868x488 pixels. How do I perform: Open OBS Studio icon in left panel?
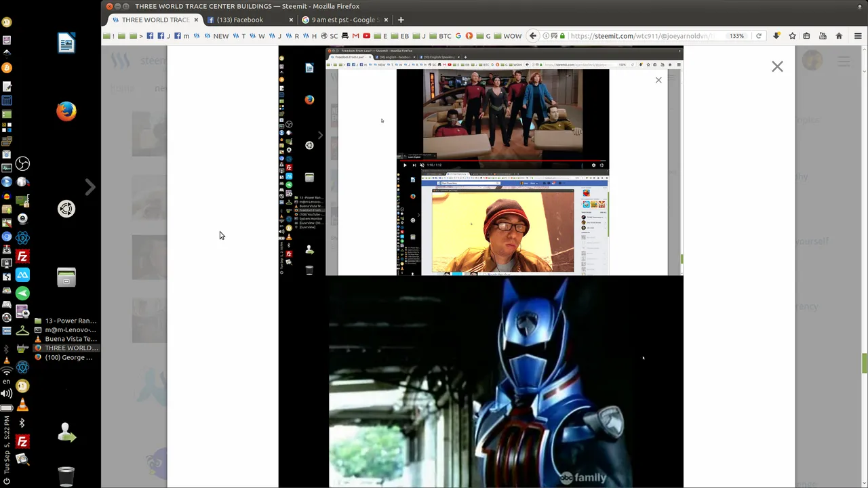point(22,163)
